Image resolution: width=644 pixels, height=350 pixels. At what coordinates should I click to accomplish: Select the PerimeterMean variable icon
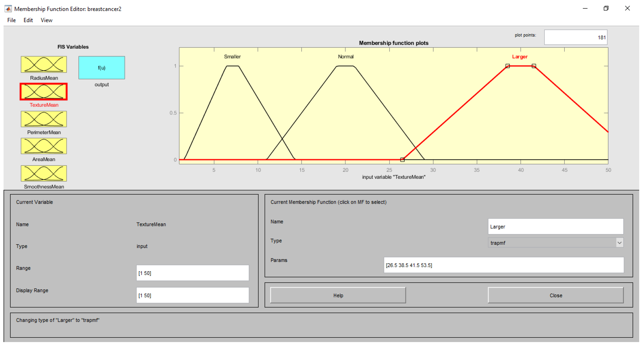click(x=44, y=119)
